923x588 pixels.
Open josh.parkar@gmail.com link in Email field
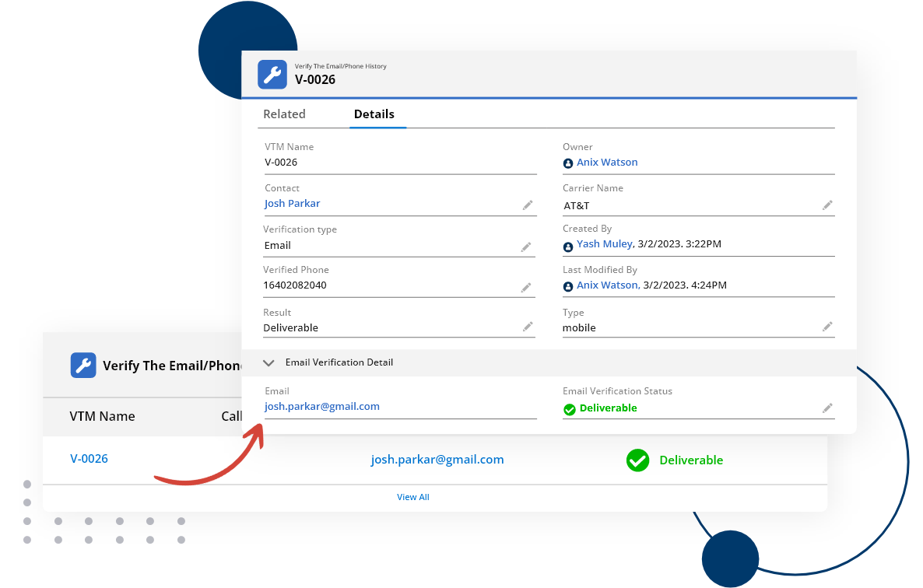click(x=322, y=406)
